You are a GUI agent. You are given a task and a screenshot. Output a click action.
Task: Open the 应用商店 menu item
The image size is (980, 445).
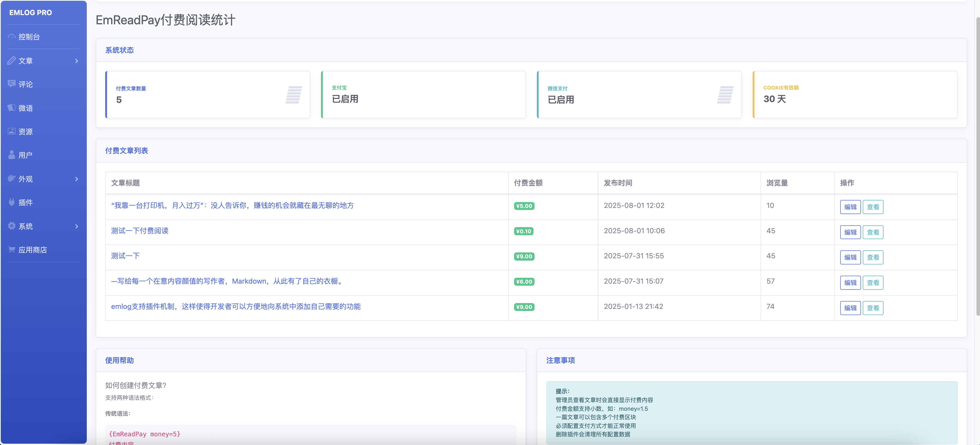(33, 250)
